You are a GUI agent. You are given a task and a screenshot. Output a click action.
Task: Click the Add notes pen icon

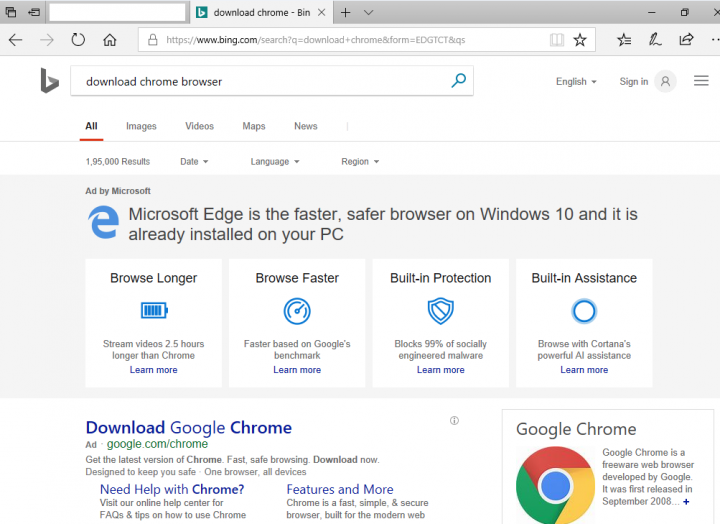(x=655, y=40)
